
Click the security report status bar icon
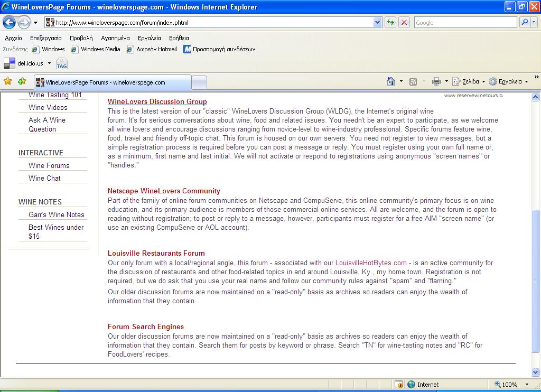click(398, 385)
